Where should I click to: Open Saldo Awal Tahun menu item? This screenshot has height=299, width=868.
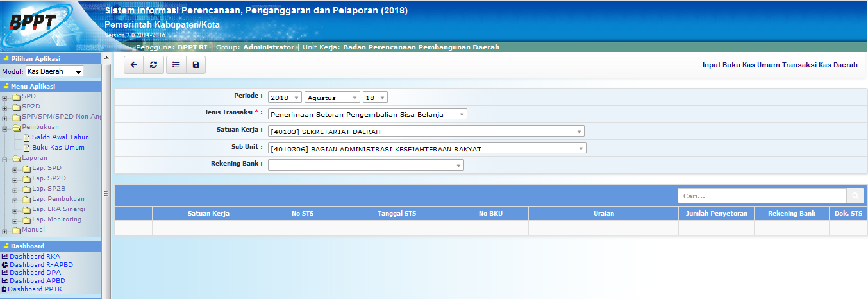60,137
